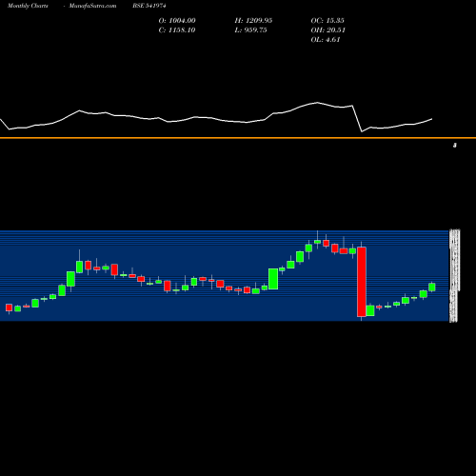Select the high value 'H: 1209.95'
The height and width of the screenshot is (476, 476).
coord(253,21)
